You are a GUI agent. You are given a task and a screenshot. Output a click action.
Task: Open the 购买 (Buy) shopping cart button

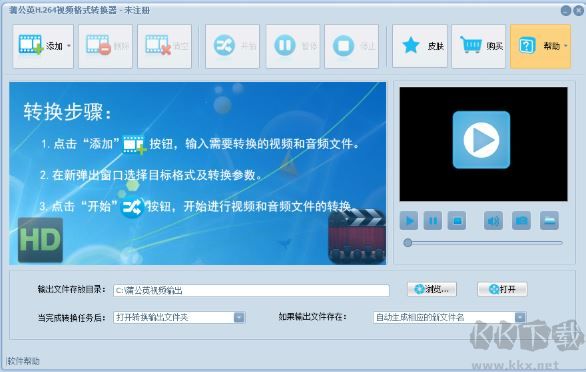(478, 46)
